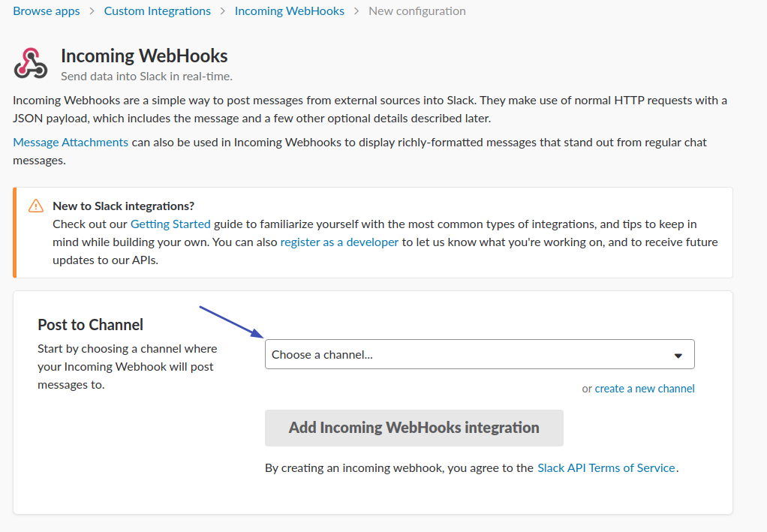Open Slack API Terms of Service link
The image size is (767, 532).
tap(606, 467)
